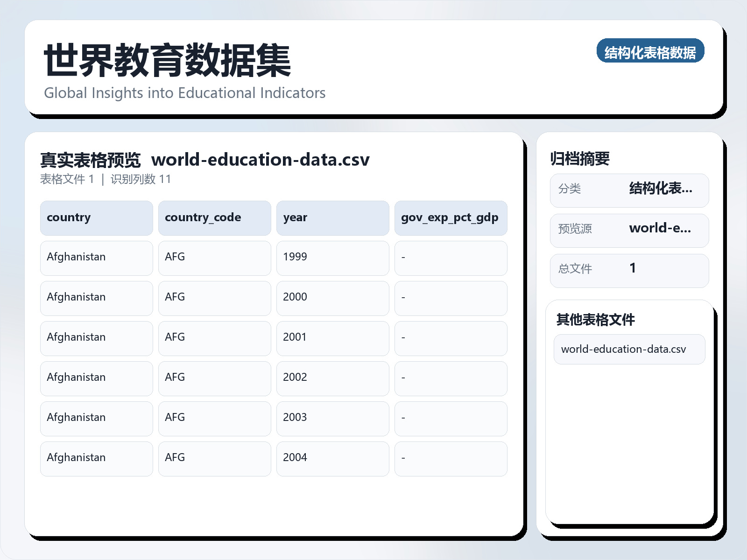Image resolution: width=747 pixels, height=560 pixels.
Task: Click the 识别列数 11 text
Action: coord(141,179)
